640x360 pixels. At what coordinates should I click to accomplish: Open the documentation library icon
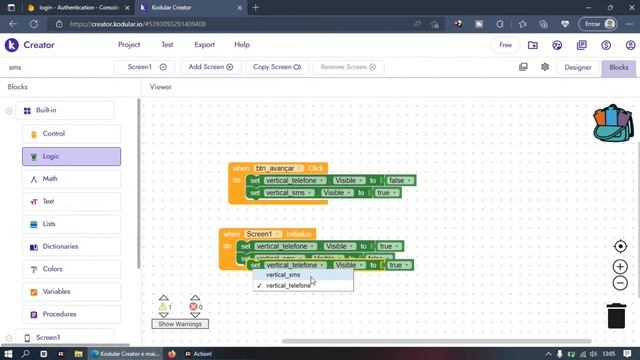coord(582,45)
